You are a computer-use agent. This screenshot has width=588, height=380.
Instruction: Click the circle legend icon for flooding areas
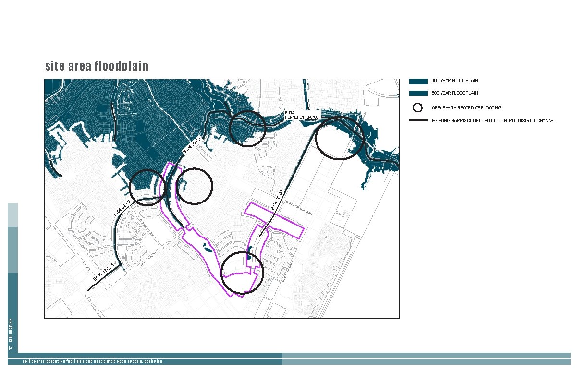(417, 107)
